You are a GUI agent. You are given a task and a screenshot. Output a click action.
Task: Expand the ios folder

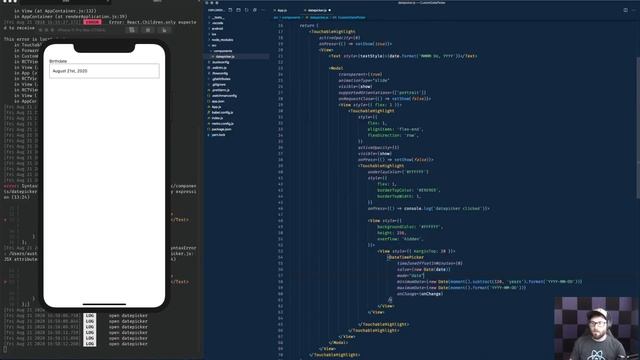pyautogui.click(x=214, y=34)
